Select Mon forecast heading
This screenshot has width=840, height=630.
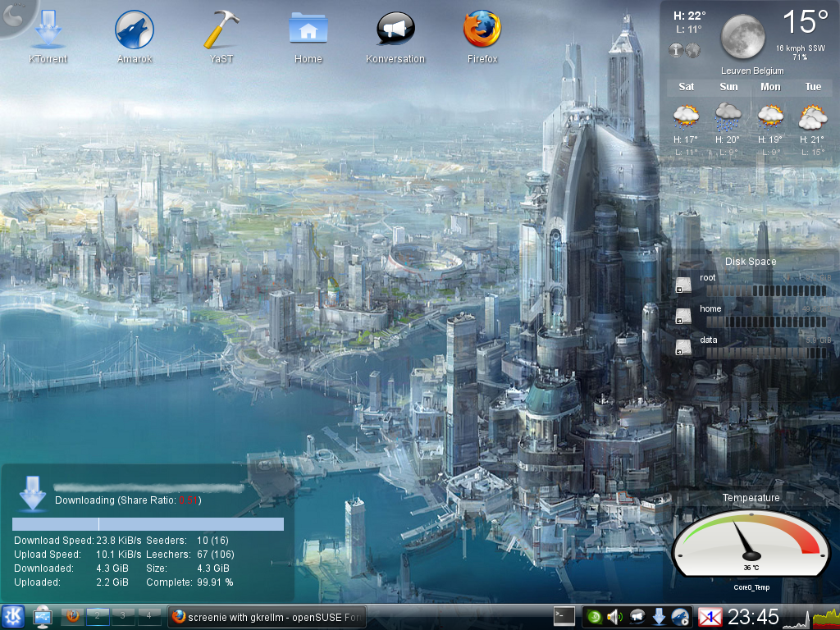point(770,87)
